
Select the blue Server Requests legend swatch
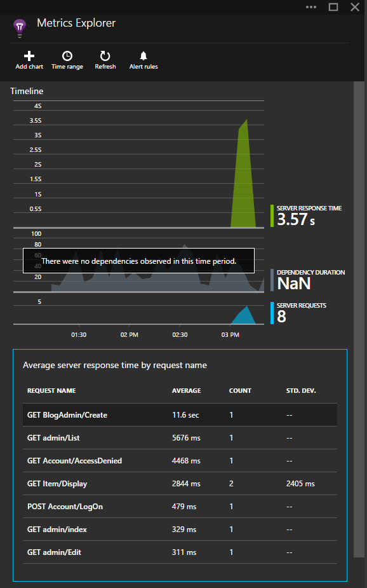pos(272,313)
